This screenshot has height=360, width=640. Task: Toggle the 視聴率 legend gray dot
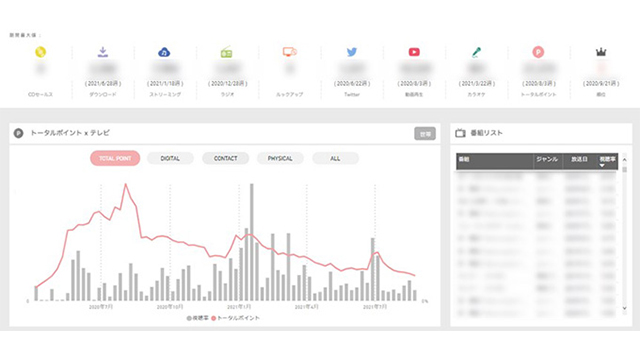(x=189, y=318)
